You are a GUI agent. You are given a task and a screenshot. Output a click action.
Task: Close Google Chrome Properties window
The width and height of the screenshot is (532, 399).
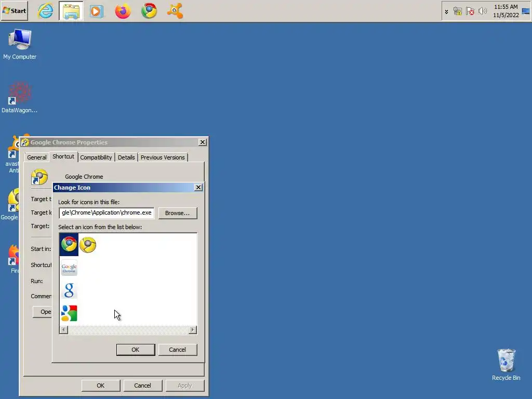[x=203, y=142]
